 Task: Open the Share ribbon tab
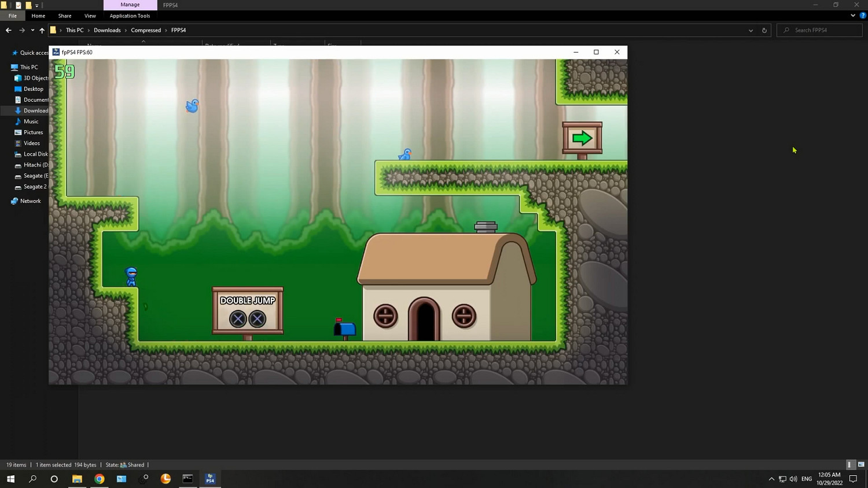(x=65, y=16)
